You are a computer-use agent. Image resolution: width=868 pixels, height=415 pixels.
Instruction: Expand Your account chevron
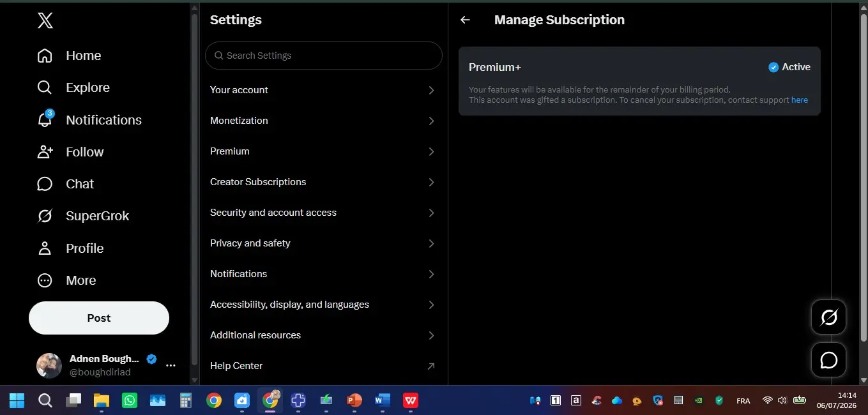(431, 90)
